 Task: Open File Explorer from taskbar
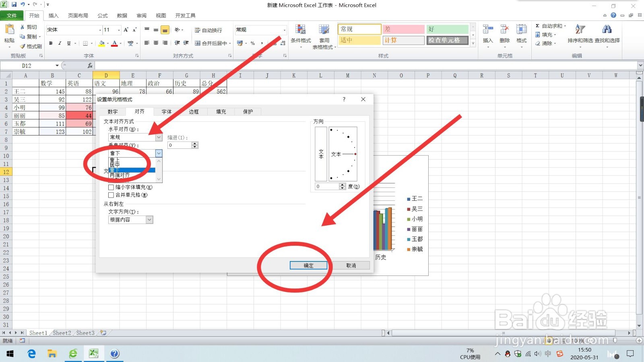52,354
